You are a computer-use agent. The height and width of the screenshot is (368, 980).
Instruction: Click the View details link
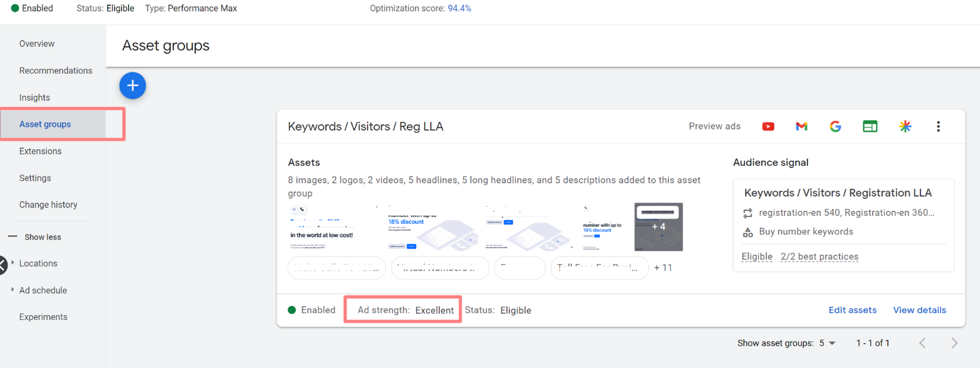pyautogui.click(x=920, y=310)
